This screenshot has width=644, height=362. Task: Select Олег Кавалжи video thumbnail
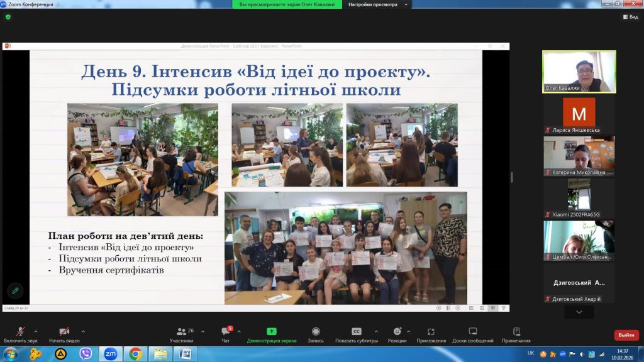coord(579,72)
